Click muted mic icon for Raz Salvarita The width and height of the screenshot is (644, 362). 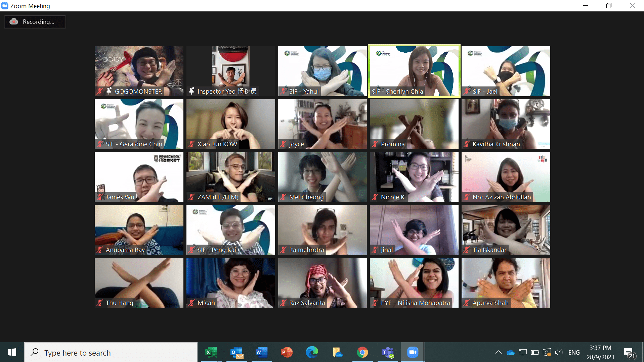click(283, 303)
